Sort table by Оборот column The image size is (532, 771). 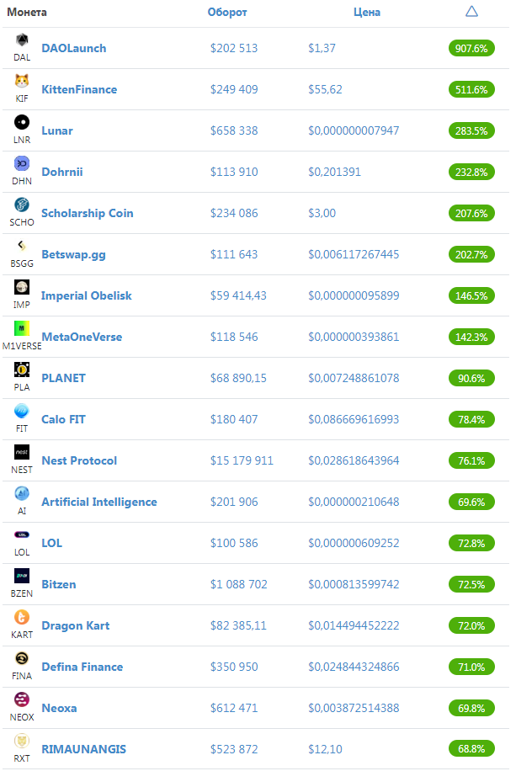(x=227, y=13)
